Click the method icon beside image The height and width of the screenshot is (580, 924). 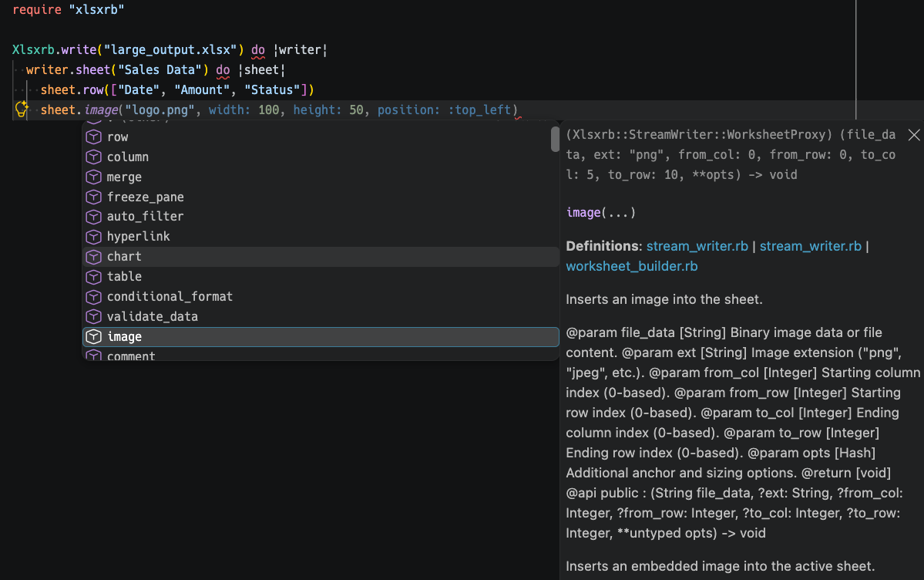pyautogui.click(x=94, y=337)
